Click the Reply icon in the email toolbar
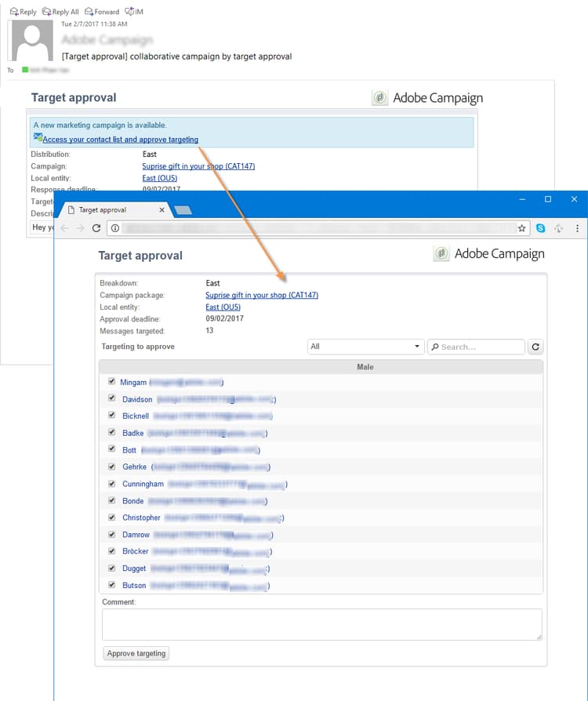 click(23, 12)
